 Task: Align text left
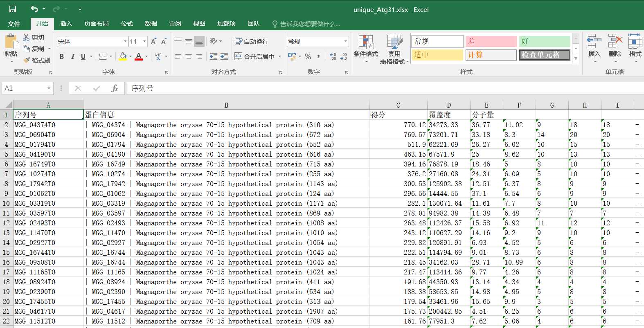(x=178, y=56)
